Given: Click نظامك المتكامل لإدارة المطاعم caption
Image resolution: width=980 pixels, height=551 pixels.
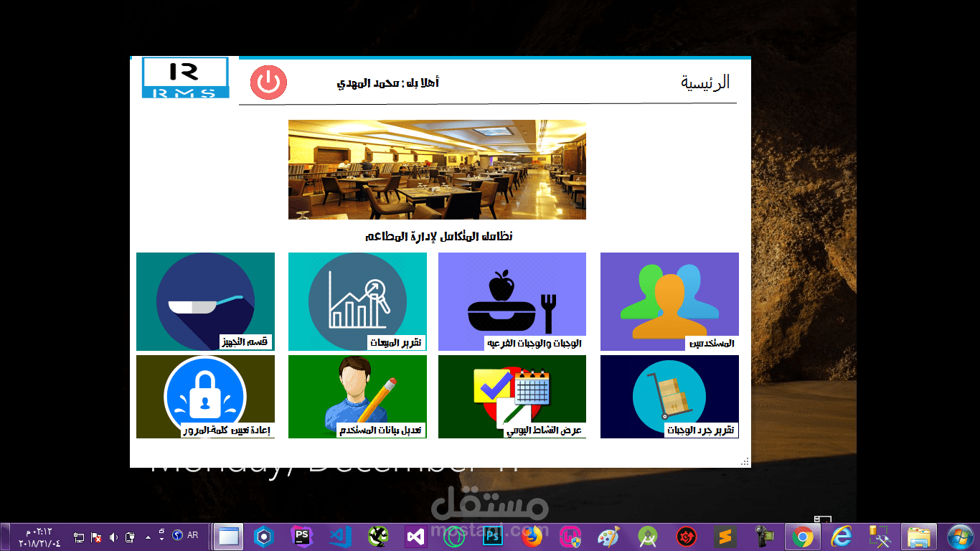Looking at the screenshot, I should tap(438, 236).
